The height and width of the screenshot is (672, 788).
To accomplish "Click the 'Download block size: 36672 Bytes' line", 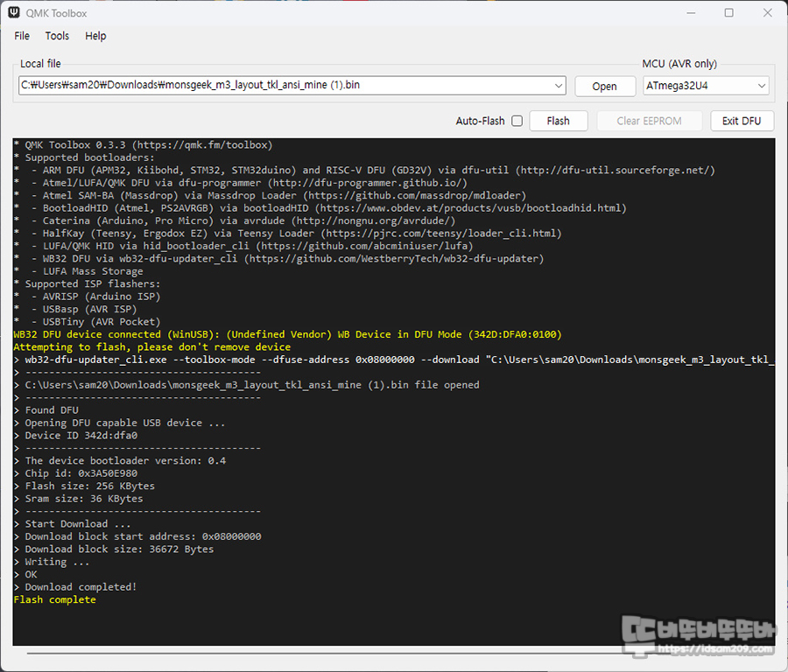I will point(114,549).
